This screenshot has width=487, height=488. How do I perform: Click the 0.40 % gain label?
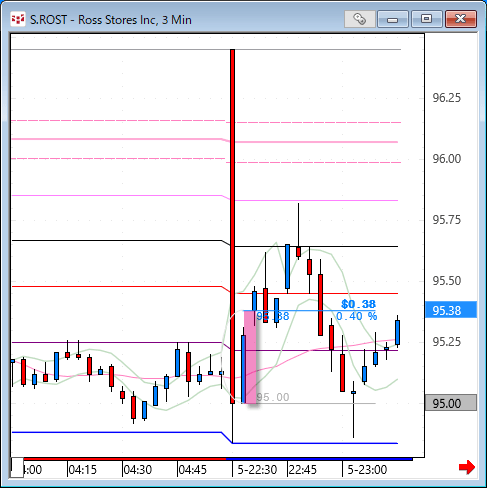tap(357, 316)
